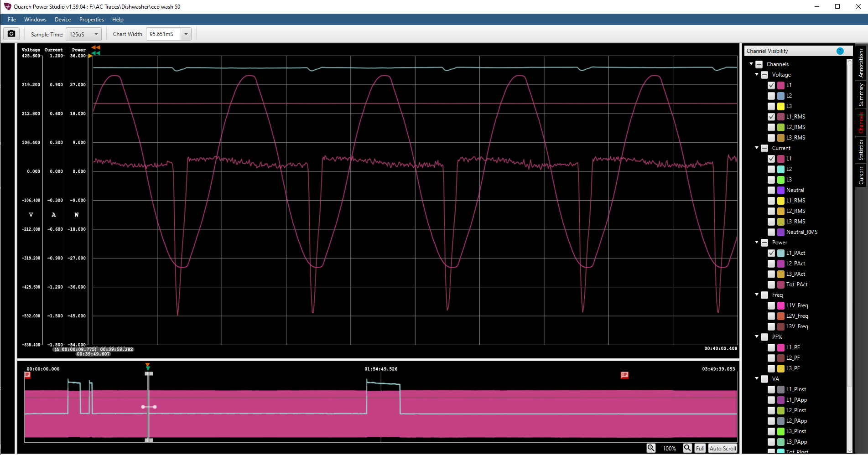Click the Chart Width value field
The width and height of the screenshot is (868, 455).
point(163,34)
